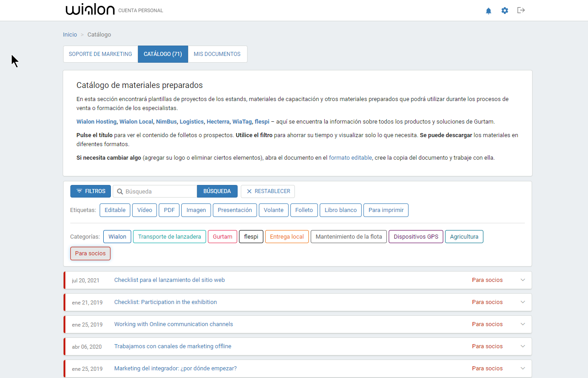Click the Inicio breadcrumb link

pos(70,34)
